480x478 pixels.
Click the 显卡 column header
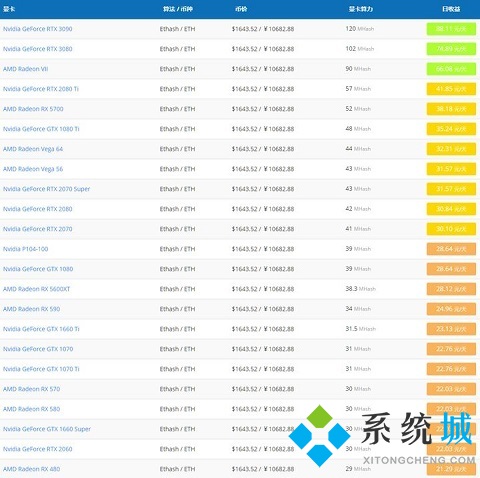pyautogui.click(x=9, y=9)
